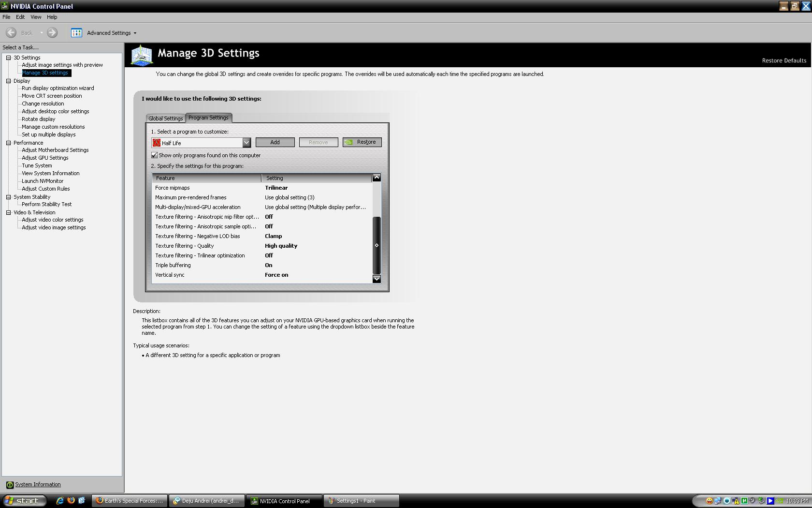Click the uTorrent tray icon

tap(744, 501)
